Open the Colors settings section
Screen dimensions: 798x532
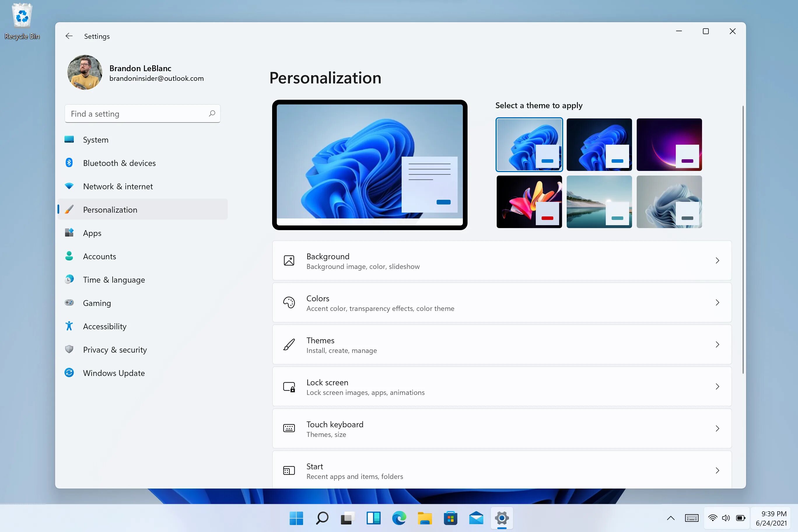[502, 302]
